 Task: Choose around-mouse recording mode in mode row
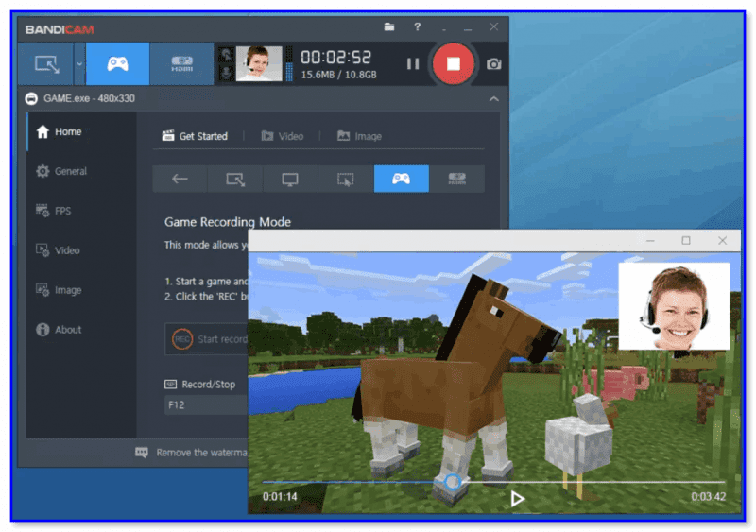coord(346,179)
